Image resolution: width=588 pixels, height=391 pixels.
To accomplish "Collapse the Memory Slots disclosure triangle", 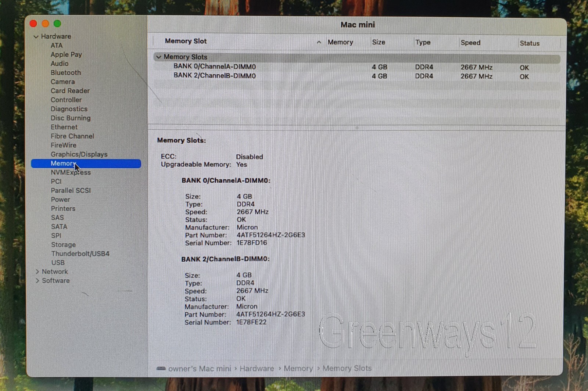I will pyautogui.click(x=158, y=57).
